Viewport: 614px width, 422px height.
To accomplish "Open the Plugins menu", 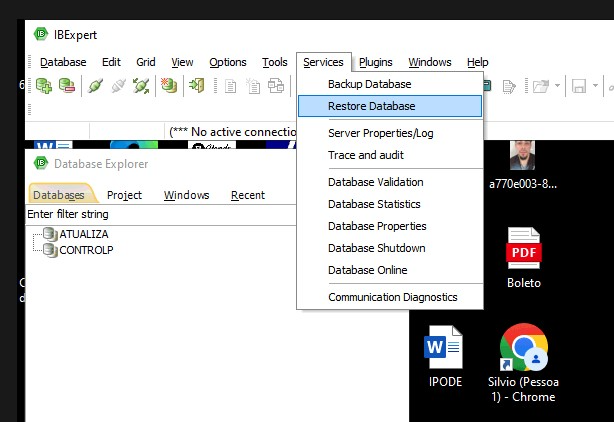I will 376,62.
